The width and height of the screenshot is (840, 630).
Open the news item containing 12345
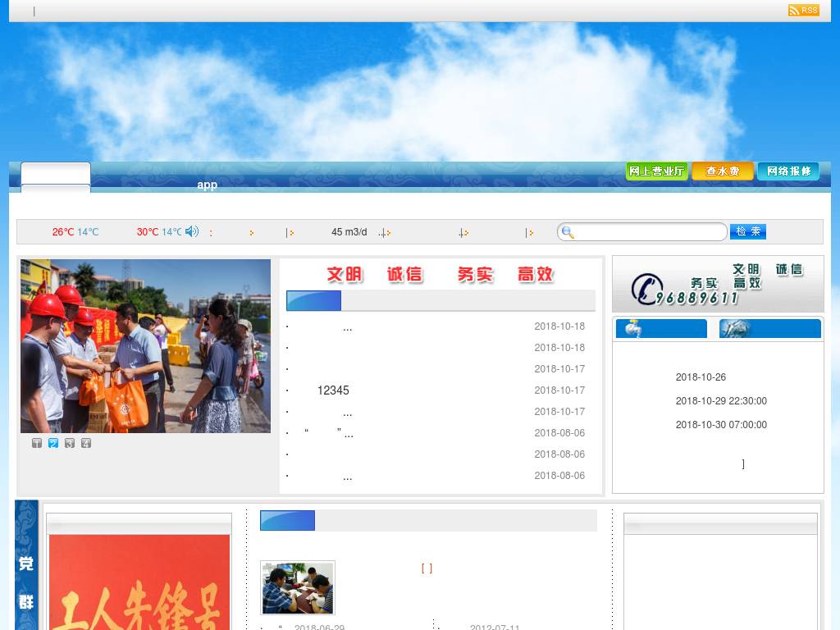[x=332, y=390]
